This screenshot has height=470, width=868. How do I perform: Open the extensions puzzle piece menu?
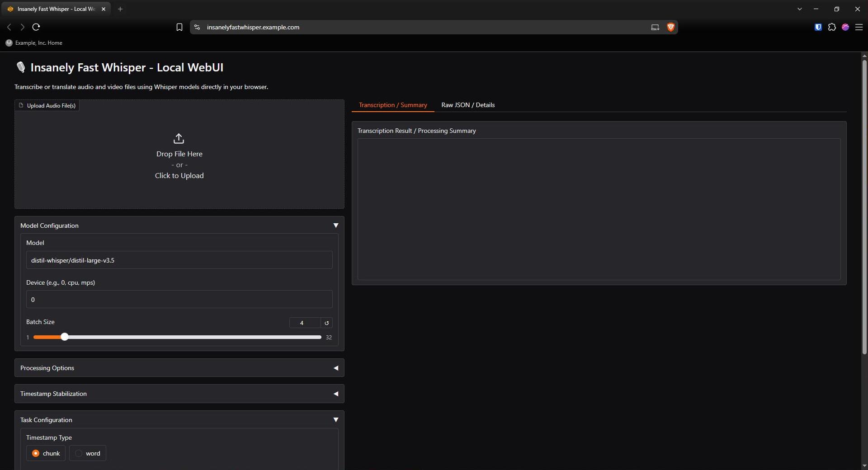click(x=832, y=27)
